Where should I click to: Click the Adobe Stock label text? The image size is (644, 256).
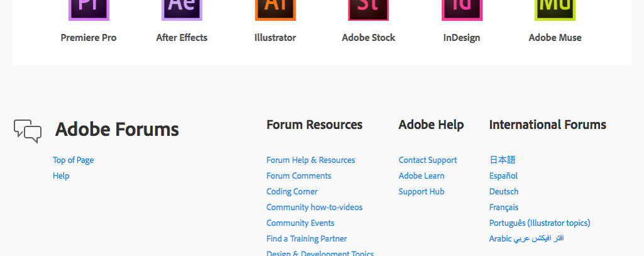(369, 37)
